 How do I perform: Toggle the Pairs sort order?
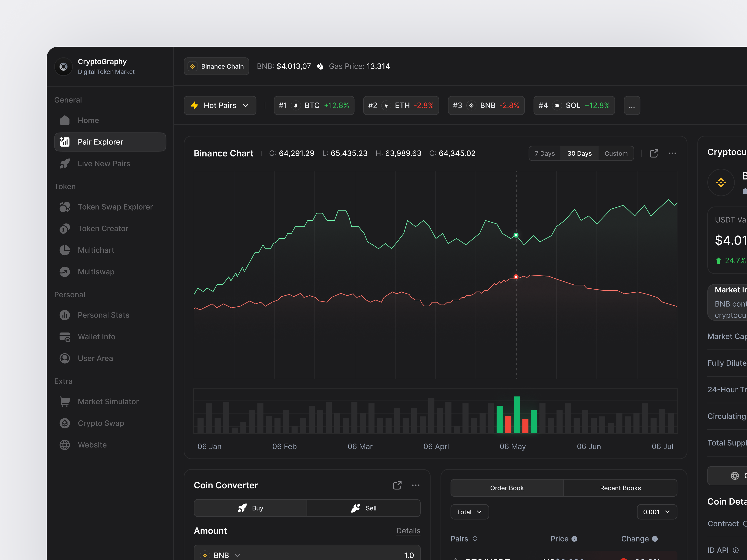[475, 539]
